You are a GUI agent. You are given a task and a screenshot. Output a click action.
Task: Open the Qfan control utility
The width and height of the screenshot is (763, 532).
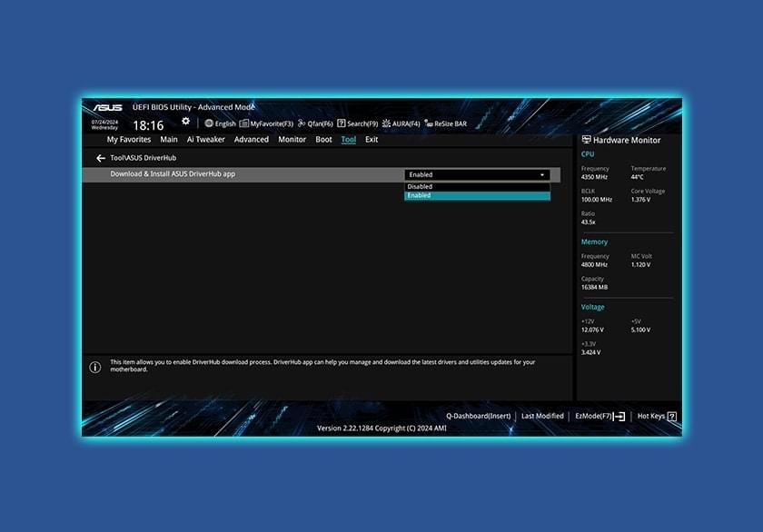point(313,123)
